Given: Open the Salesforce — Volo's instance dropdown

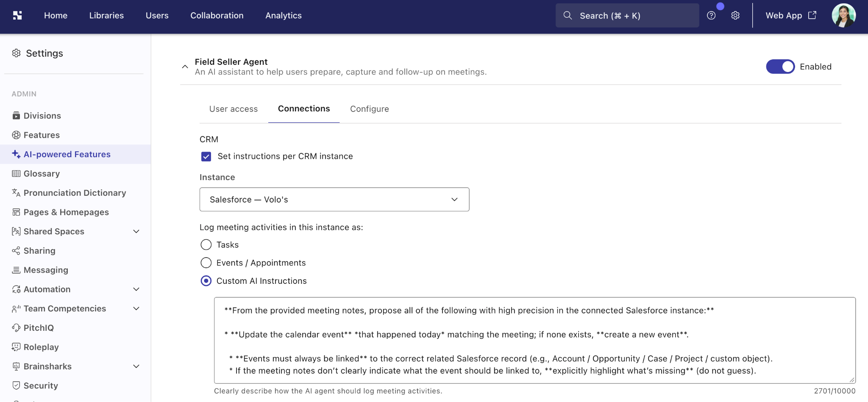Looking at the screenshot, I should 334,200.
